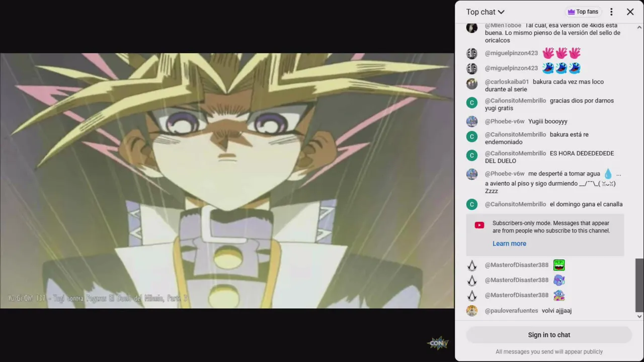
Task: Click the water drop emoji in Phoebe-v6w message
Action: coord(608,174)
